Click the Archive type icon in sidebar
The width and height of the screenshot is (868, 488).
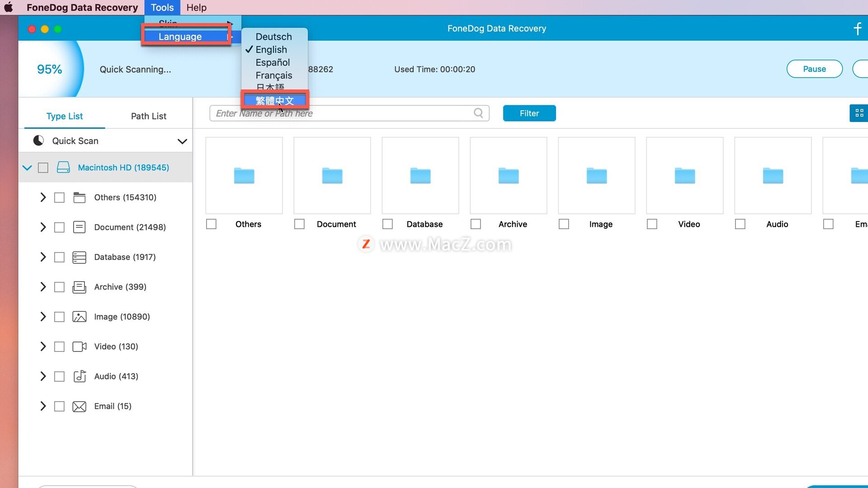pos(79,287)
